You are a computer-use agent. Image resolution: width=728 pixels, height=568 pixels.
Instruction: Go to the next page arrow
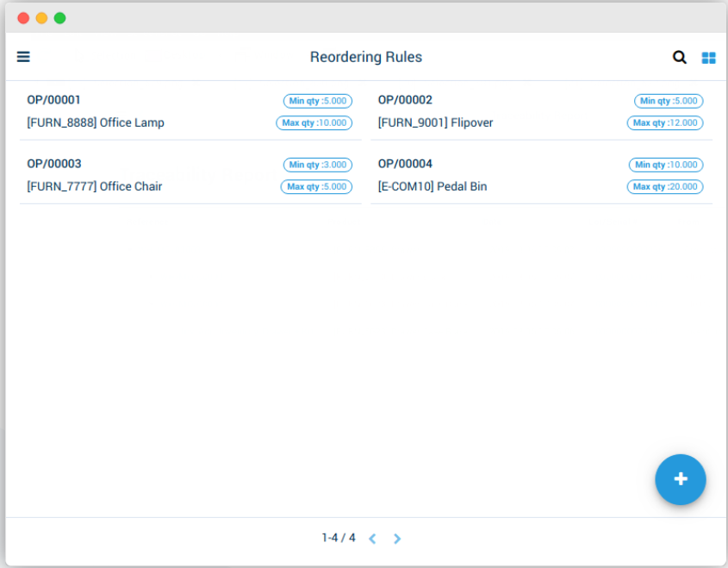pyautogui.click(x=396, y=539)
